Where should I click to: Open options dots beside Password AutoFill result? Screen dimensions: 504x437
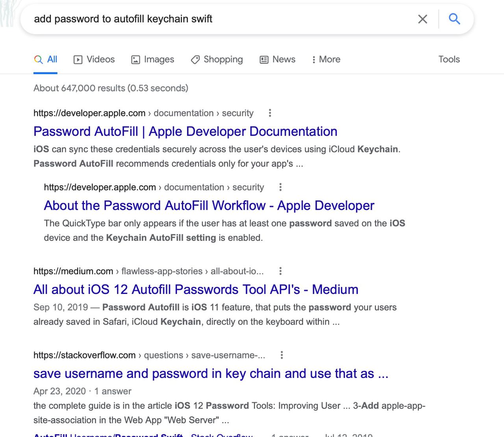[270, 113]
